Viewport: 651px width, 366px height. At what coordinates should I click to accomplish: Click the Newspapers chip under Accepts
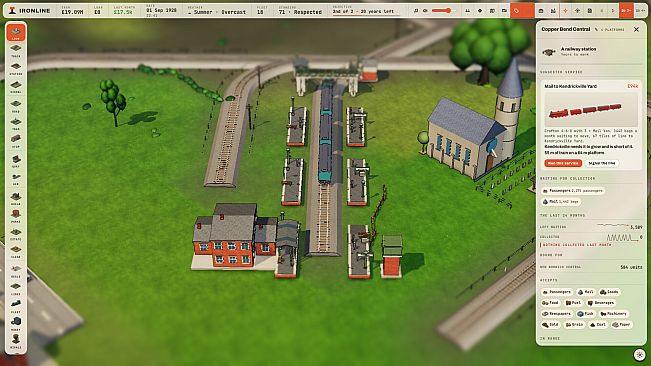coord(557,314)
